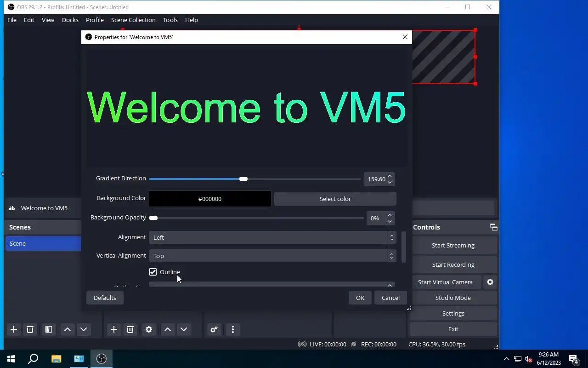
Task: Click Start Virtual Camera button
Action: (445, 282)
